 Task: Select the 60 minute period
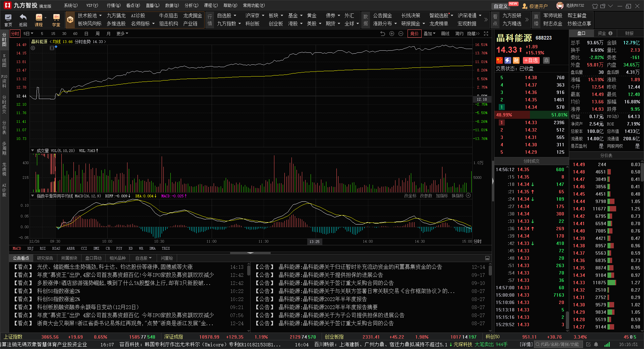[75, 34]
